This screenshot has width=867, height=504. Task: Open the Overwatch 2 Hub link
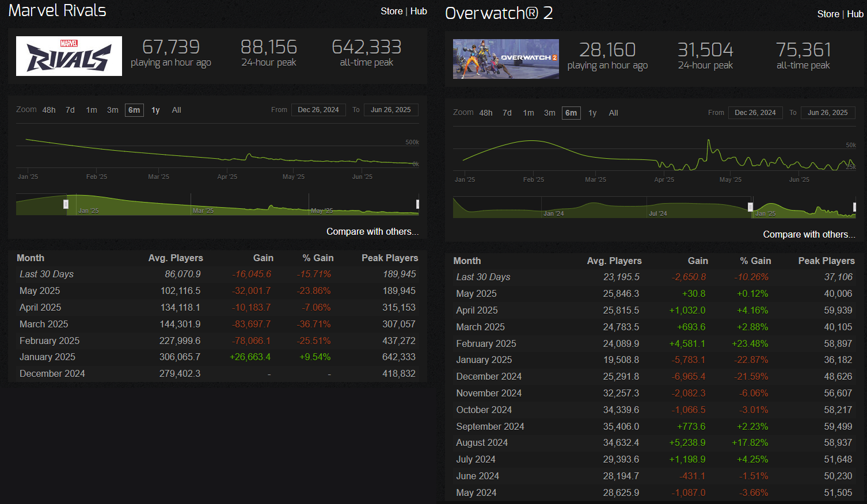[855, 14]
